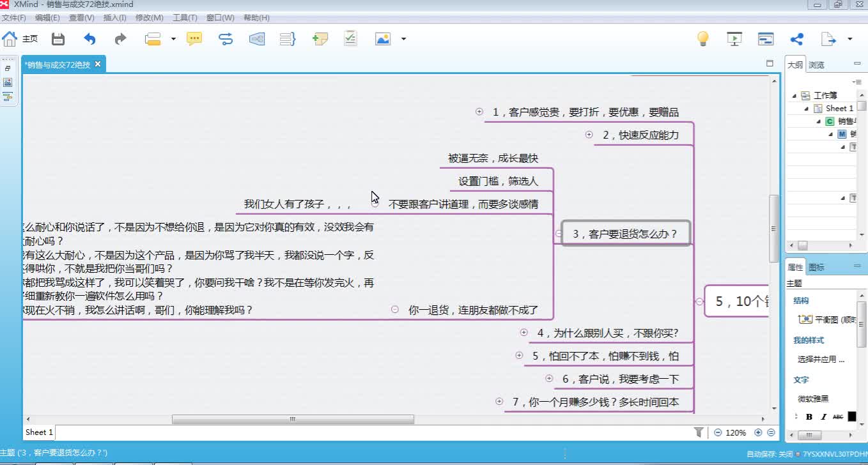
Task: Insert a relationship line icon
Action: tap(226, 39)
